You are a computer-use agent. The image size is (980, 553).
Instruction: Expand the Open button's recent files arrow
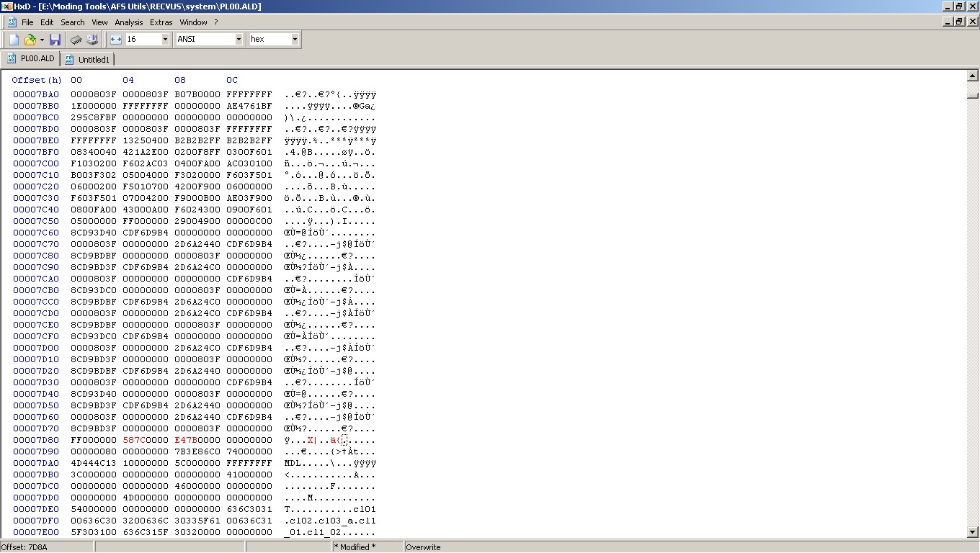click(x=42, y=40)
